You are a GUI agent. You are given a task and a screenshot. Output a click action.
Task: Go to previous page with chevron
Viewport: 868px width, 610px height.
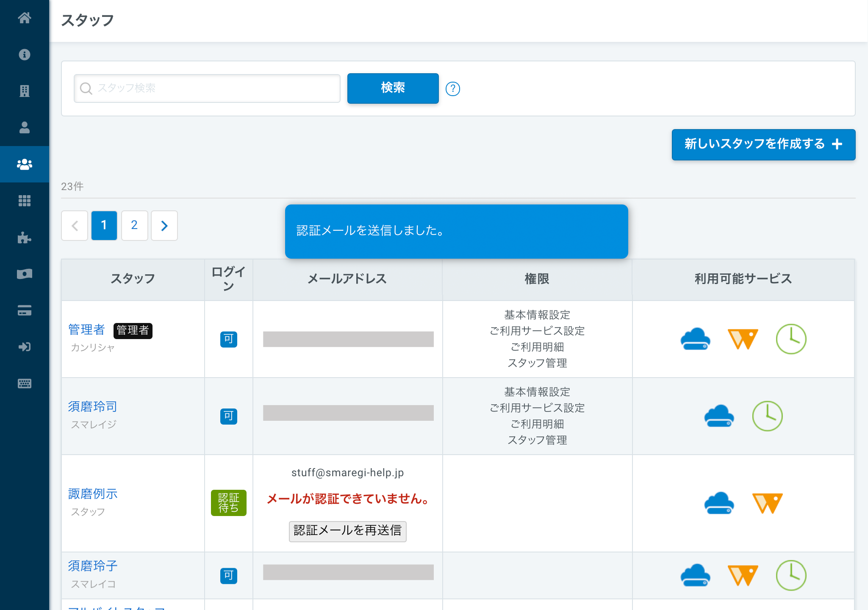pyautogui.click(x=75, y=226)
